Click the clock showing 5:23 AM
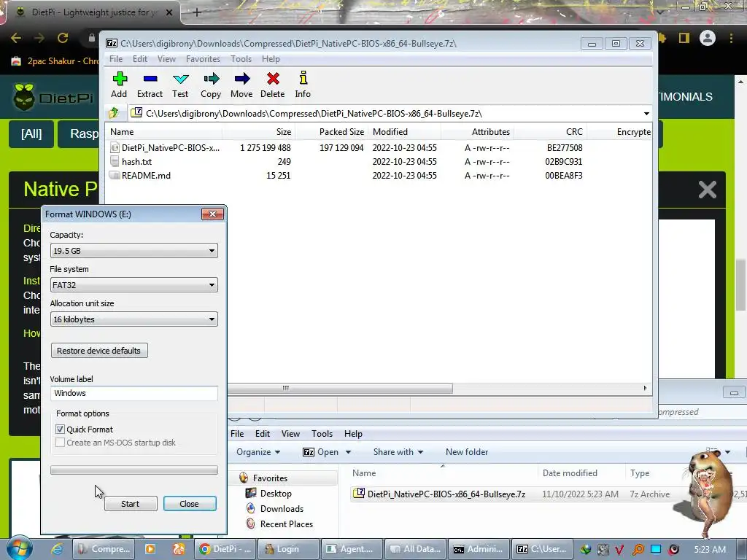Screen dimensions: 747x560 click(x=710, y=550)
